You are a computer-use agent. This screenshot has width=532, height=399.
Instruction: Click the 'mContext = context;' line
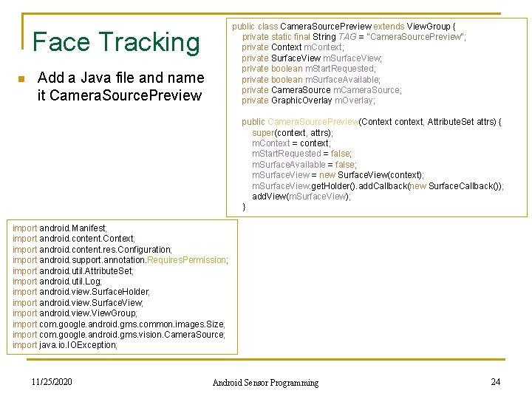291,143
